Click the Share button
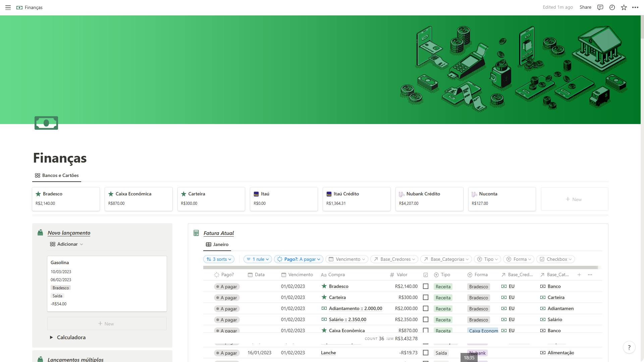Screen dimensions: 644x362 (x=585, y=7)
